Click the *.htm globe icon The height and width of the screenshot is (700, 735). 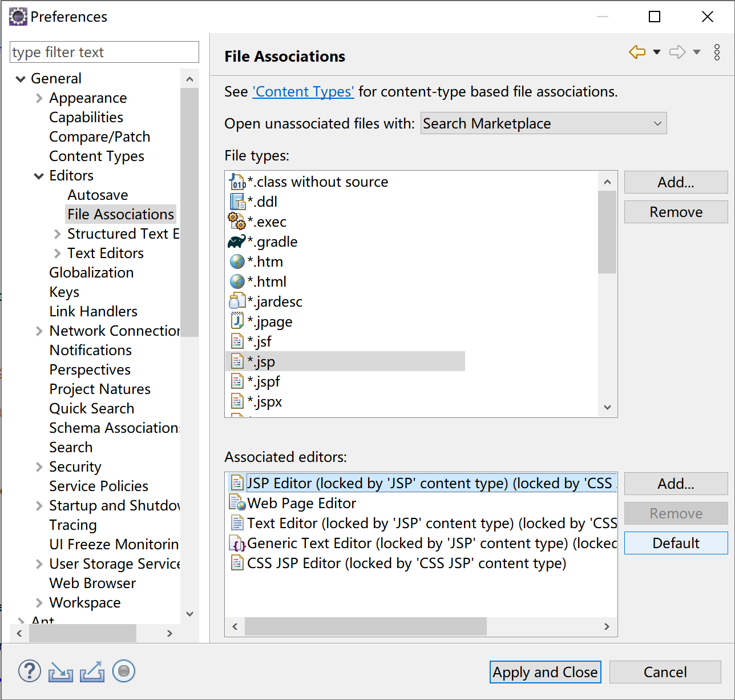(x=237, y=262)
